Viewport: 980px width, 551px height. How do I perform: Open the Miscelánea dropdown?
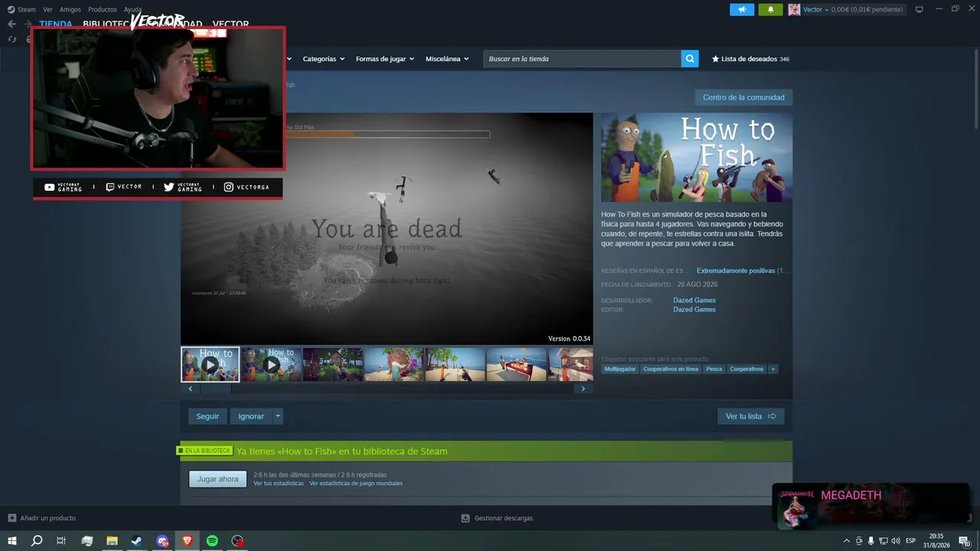[447, 59]
